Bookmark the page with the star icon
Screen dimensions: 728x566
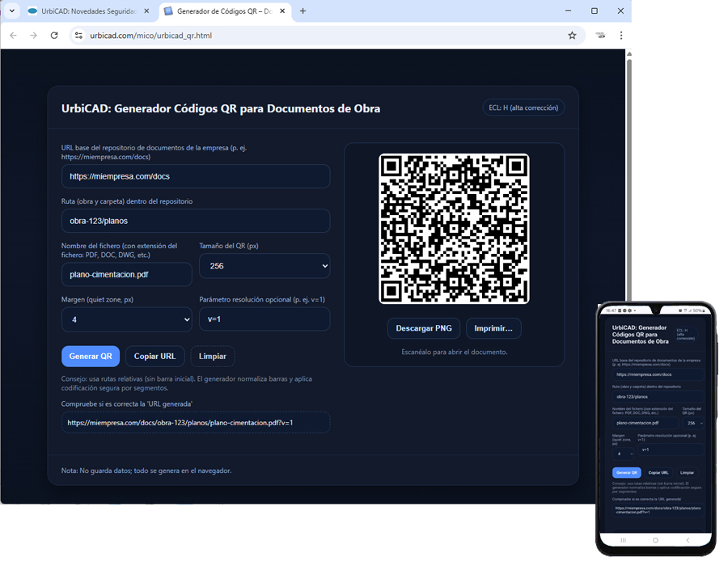tap(571, 36)
